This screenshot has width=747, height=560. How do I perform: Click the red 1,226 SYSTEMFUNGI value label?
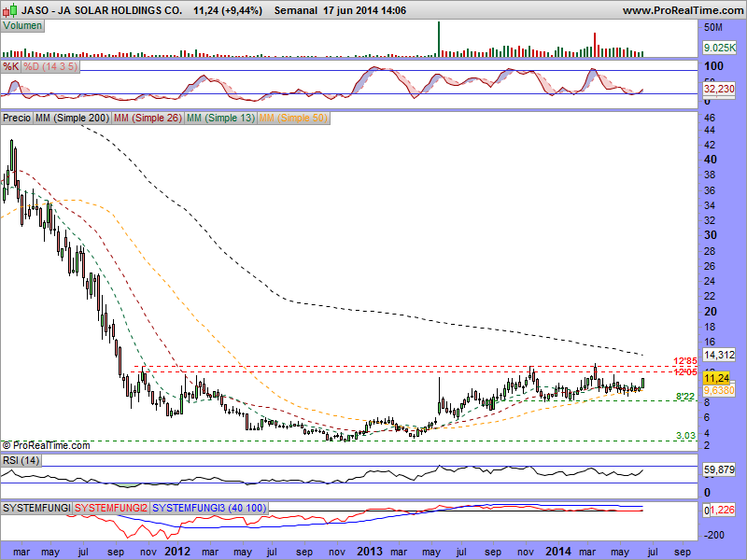722,510
